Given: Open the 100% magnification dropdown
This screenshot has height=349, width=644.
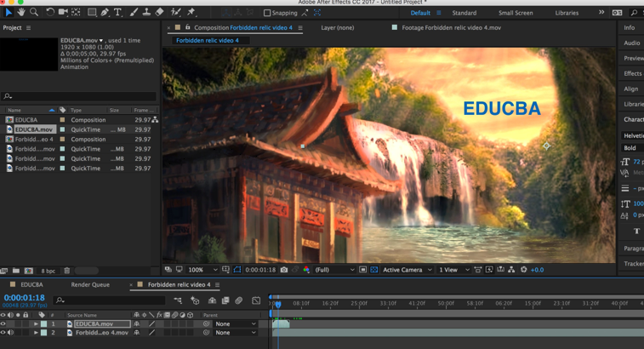Looking at the screenshot, I should (x=202, y=270).
